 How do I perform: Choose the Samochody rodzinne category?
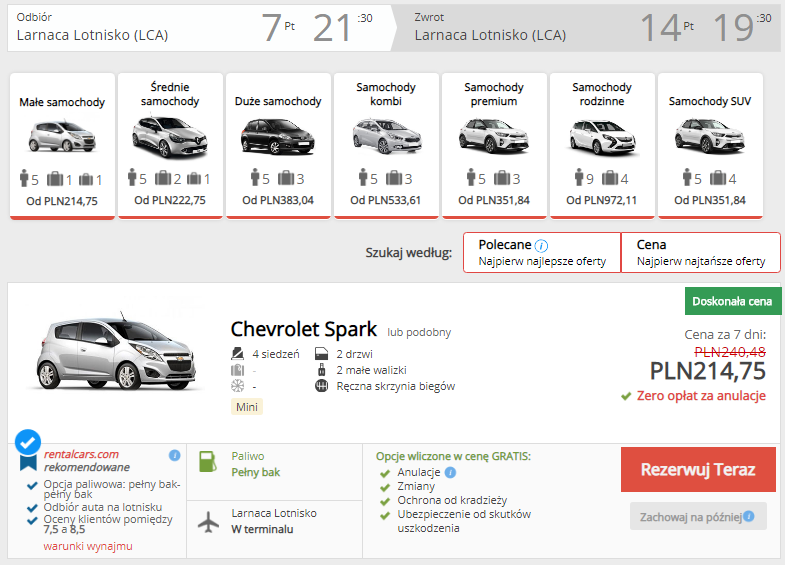click(602, 146)
